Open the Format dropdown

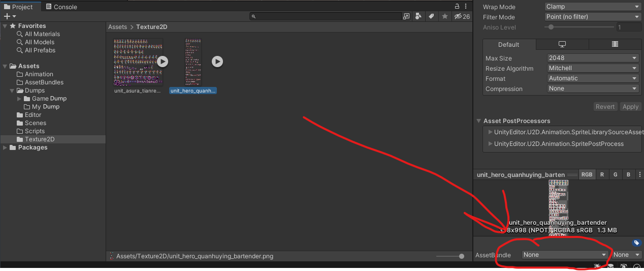tap(593, 78)
